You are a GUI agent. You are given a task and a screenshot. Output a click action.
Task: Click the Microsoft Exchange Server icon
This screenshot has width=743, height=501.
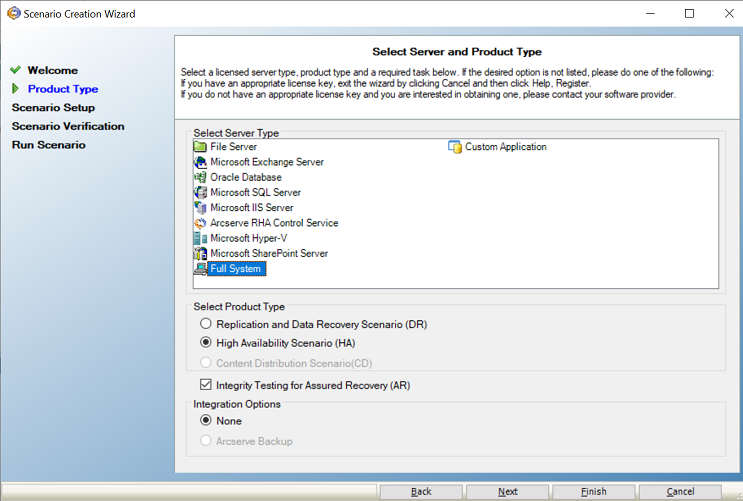coord(200,162)
